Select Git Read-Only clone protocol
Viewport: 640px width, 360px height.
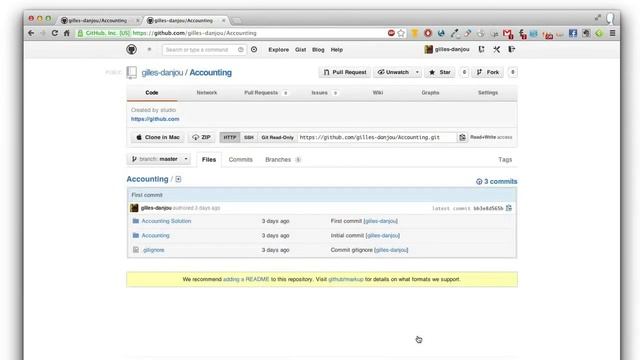click(278, 138)
